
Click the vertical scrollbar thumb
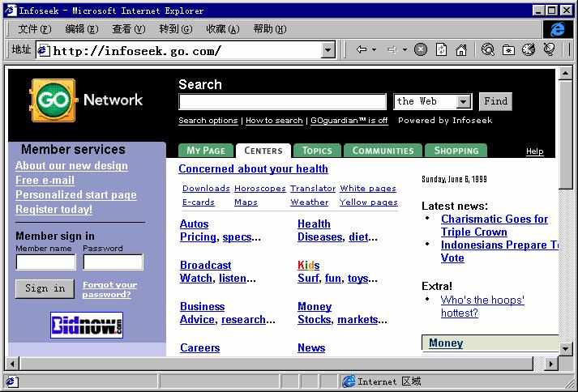[x=566, y=134]
